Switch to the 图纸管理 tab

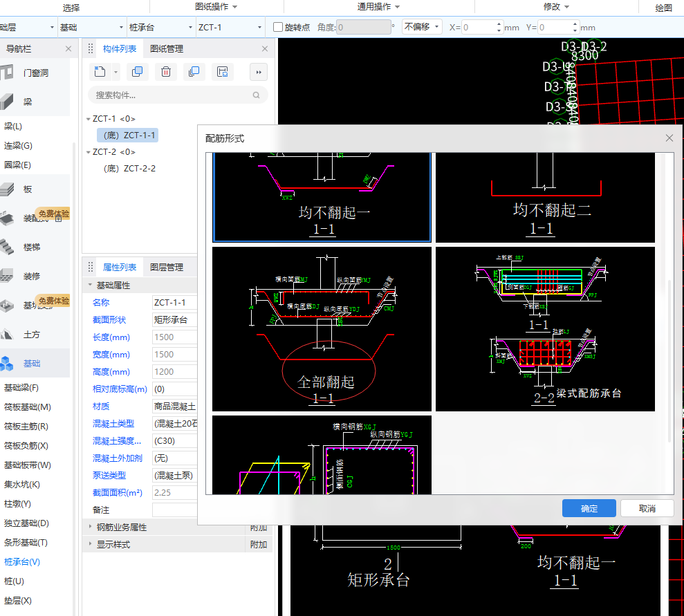[x=167, y=49]
